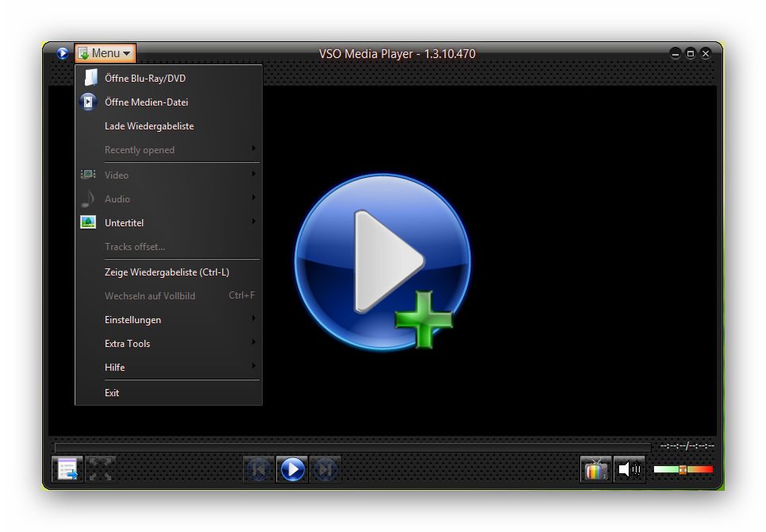The height and width of the screenshot is (532, 766).
Task: Mute audio with the speaker icon
Action: point(629,469)
